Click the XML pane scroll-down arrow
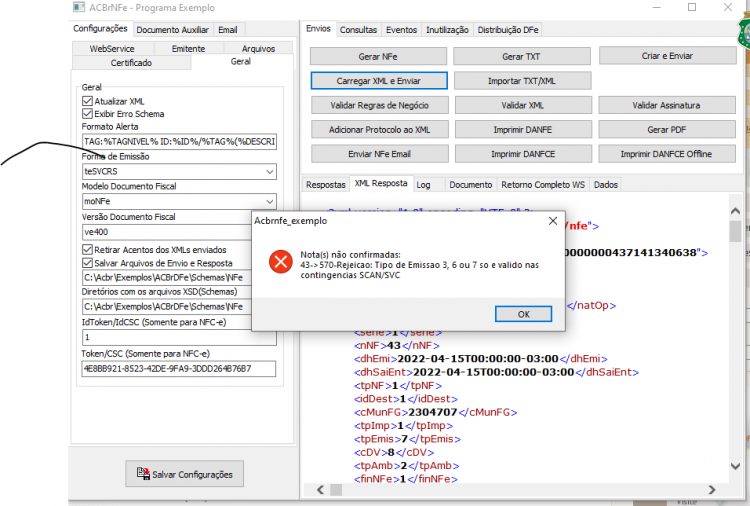 [x=735, y=466]
